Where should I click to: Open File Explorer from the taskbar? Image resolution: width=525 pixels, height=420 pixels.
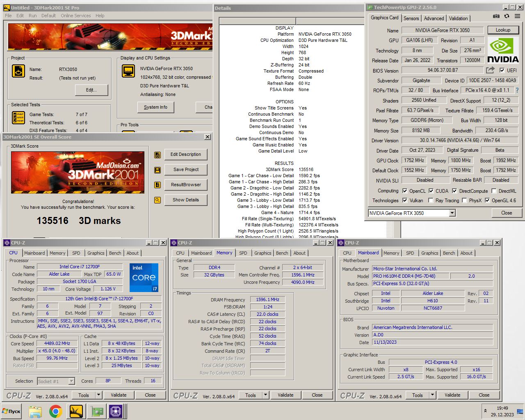[35, 411]
